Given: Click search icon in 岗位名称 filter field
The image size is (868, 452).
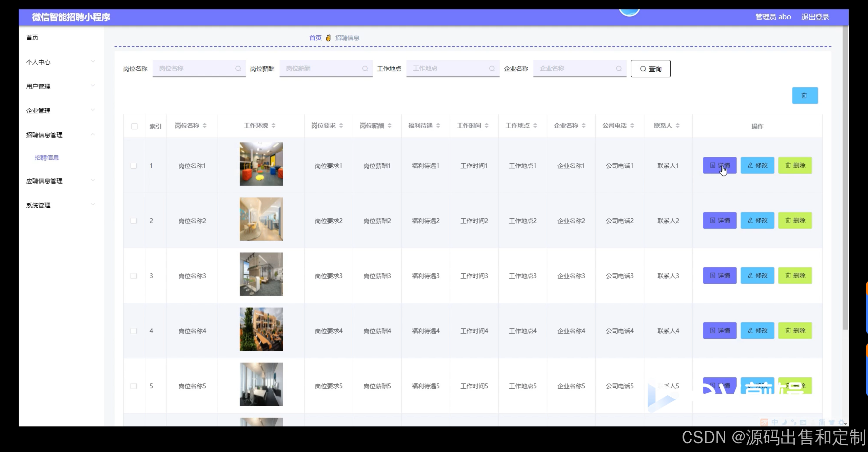Looking at the screenshot, I should [x=238, y=69].
